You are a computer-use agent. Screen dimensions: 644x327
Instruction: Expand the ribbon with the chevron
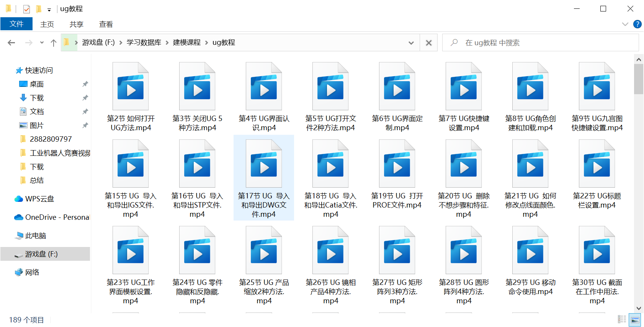point(625,24)
